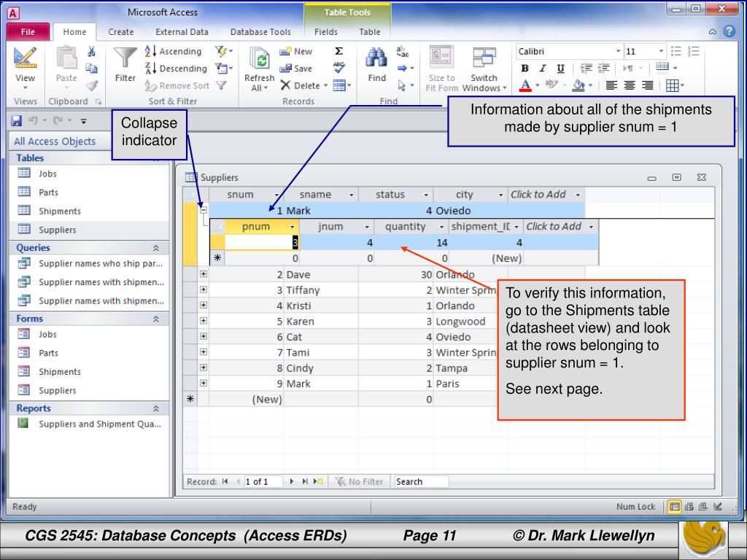The image size is (747, 560).
Task: Collapse the subdatasheet for Mark row
Action: [204, 209]
